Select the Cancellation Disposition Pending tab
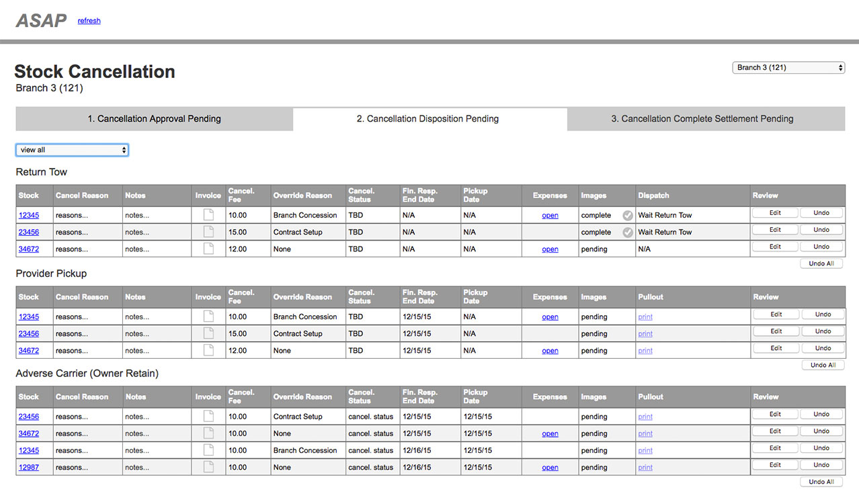The height and width of the screenshot is (504, 859). click(x=427, y=119)
